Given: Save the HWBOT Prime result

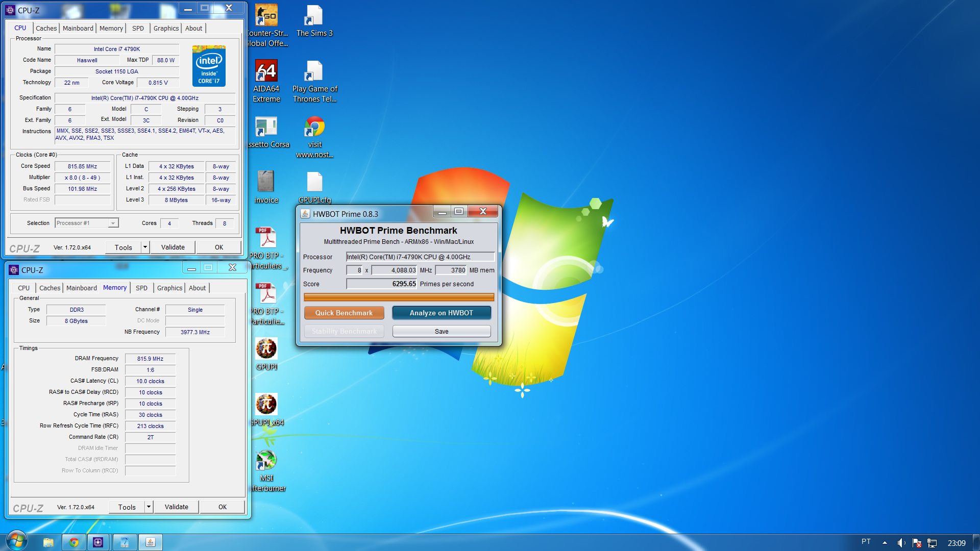Looking at the screenshot, I should pyautogui.click(x=442, y=332).
